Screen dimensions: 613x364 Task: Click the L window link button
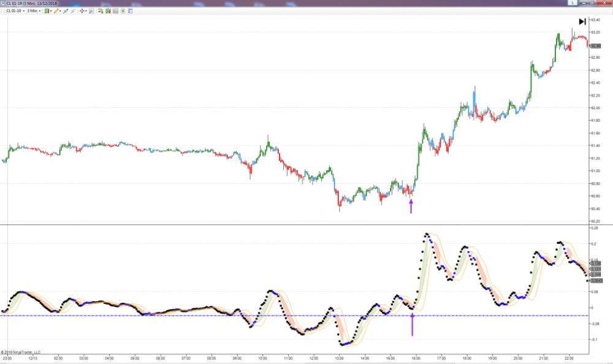[x=573, y=3]
